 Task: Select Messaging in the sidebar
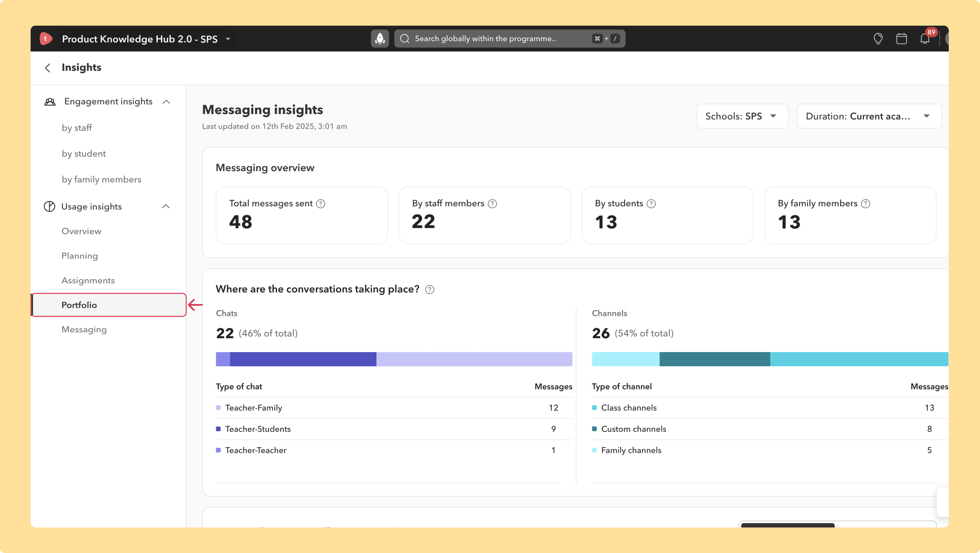click(84, 330)
